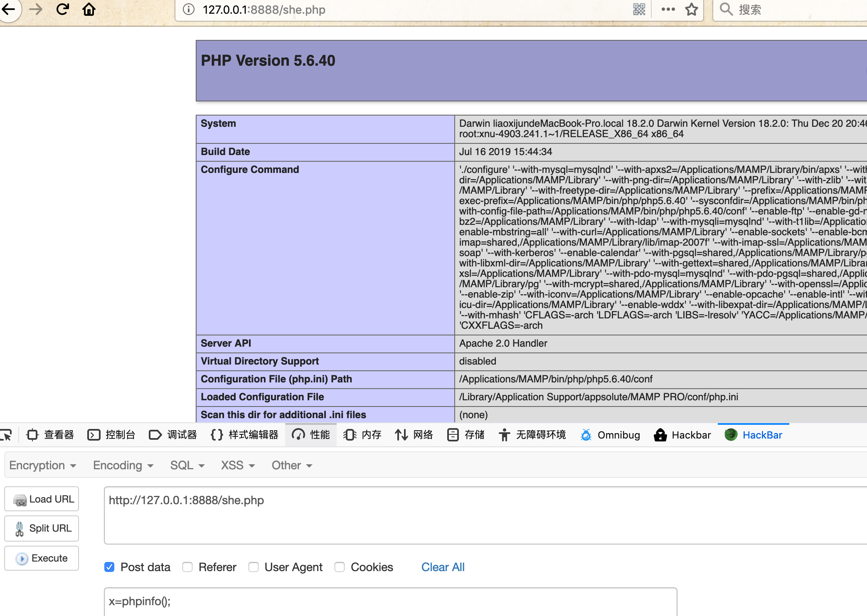867x616 pixels.
Task: Enable the Referer checkbox
Action: pyautogui.click(x=187, y=567)
